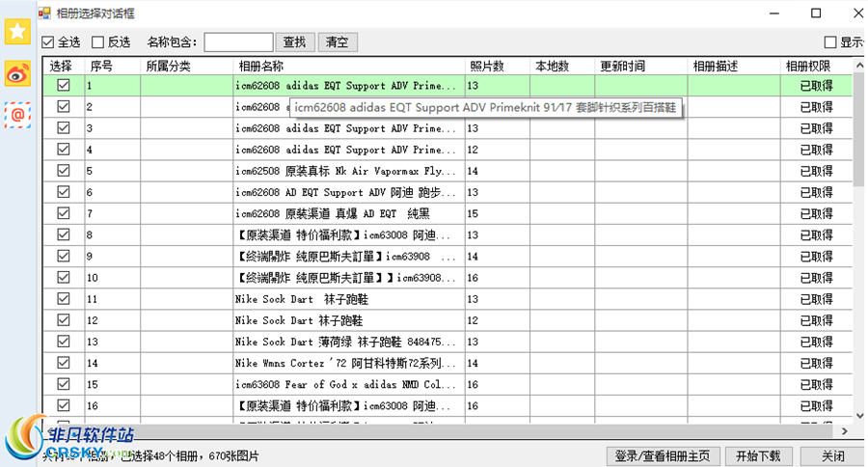Viewport: 868px width, 467px height.
Task: Select album 'Nike Sock Dart 薄荷绿 袜子跑鞋 848475...'
Action: click(349, 342)
